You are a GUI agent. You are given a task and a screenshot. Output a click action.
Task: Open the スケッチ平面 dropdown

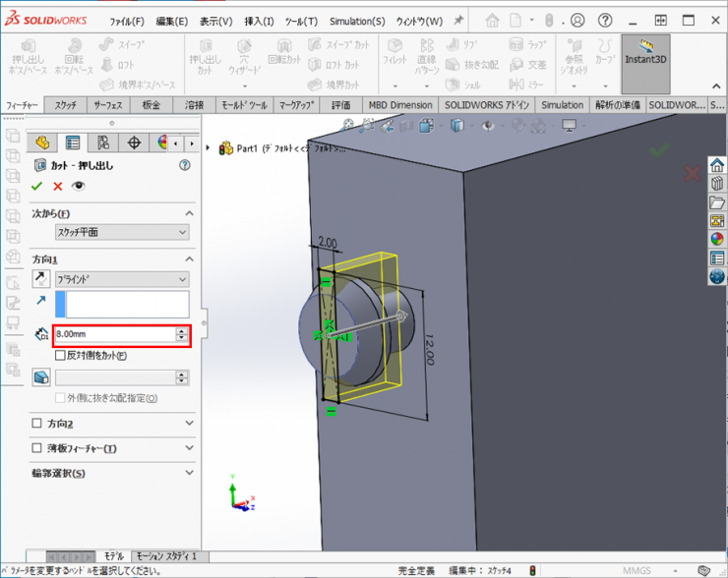122,232
